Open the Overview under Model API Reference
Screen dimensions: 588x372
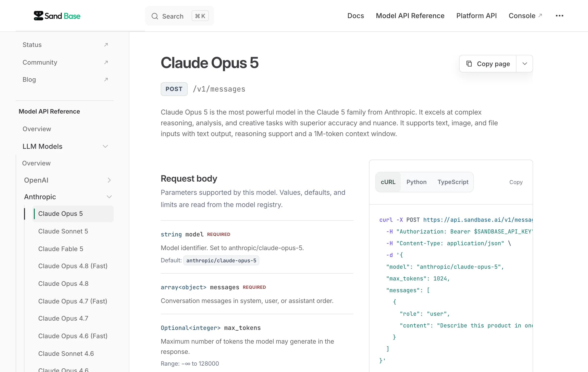pos(37,129)
